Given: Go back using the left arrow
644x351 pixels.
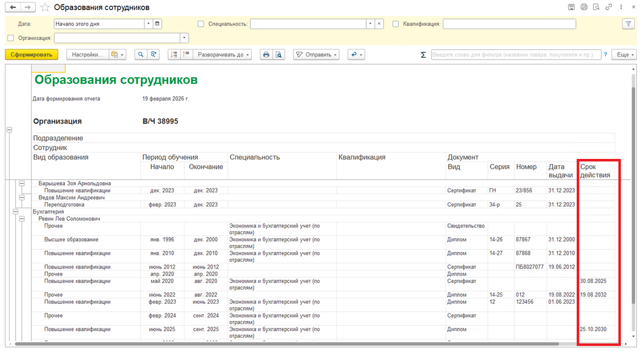Looking at the screenshot, I should tap(13, 8).
